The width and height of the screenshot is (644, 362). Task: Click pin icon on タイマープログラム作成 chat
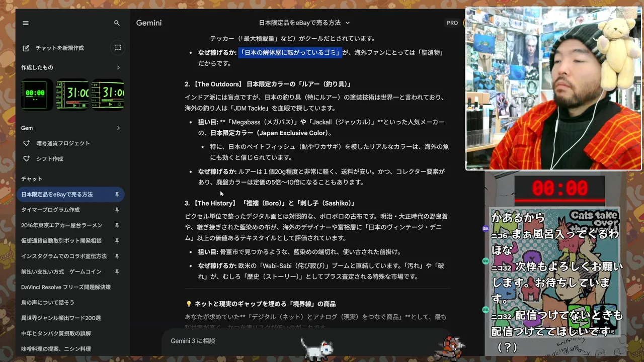(x=117, y=210)
